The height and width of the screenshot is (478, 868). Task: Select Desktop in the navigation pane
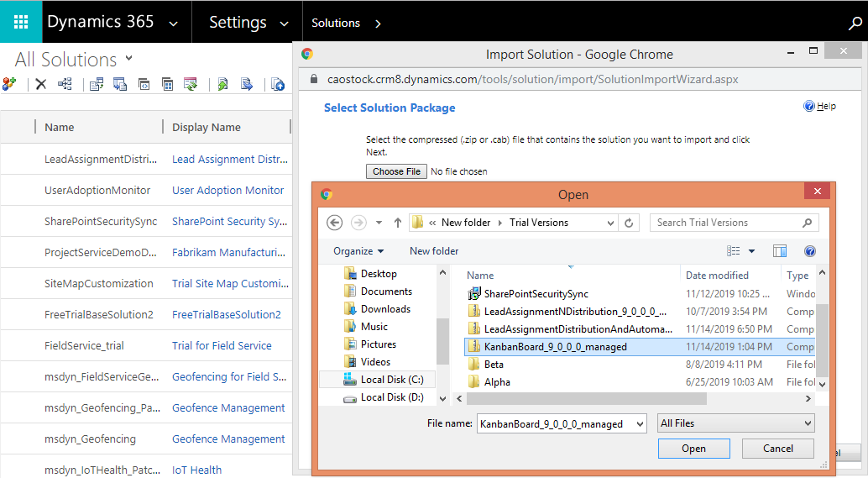(x=379, y=274)
